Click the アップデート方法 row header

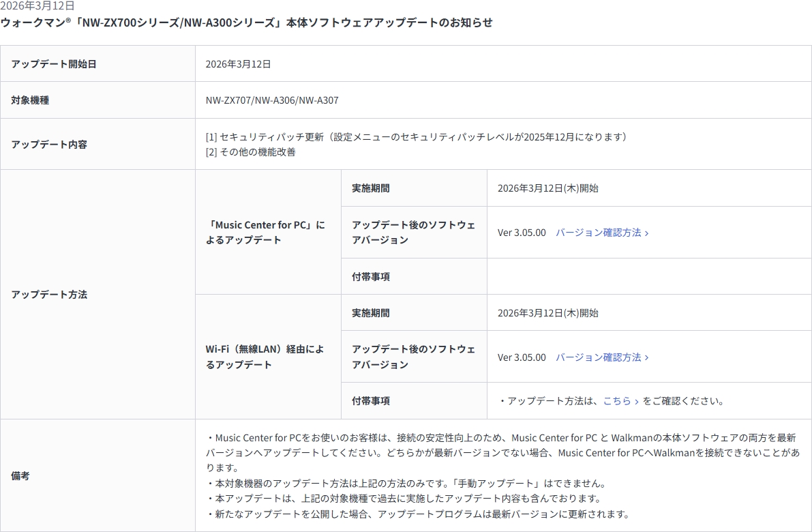[x=49, y=295]
